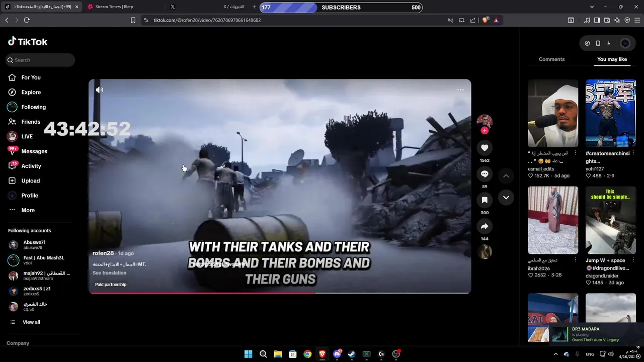
Task: Follow rofen28 with the red plus badge
Action: click(485, 131)
